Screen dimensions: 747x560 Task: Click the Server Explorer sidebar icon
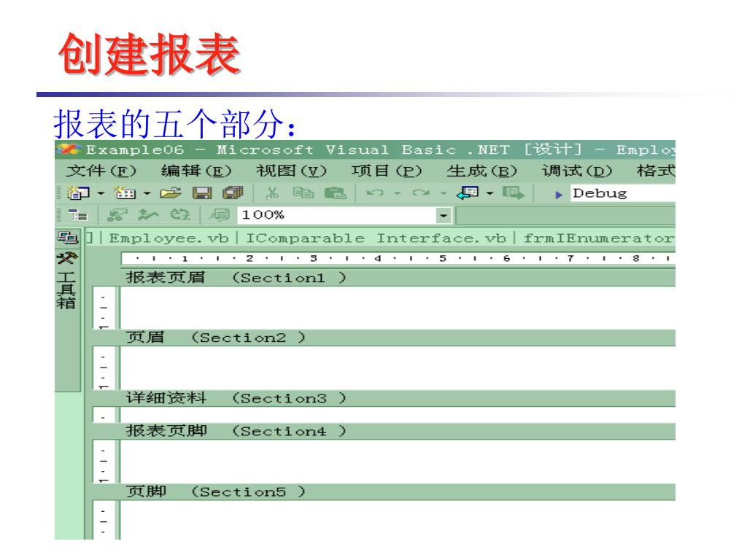click(67, 237)
